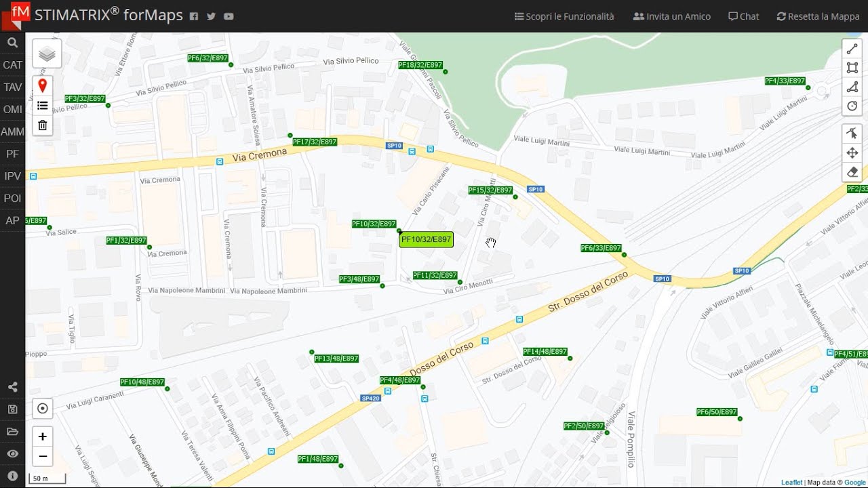Open the Facebook icon in header
The width and height of the screenshot is (868, 488).
coord(194,16)
